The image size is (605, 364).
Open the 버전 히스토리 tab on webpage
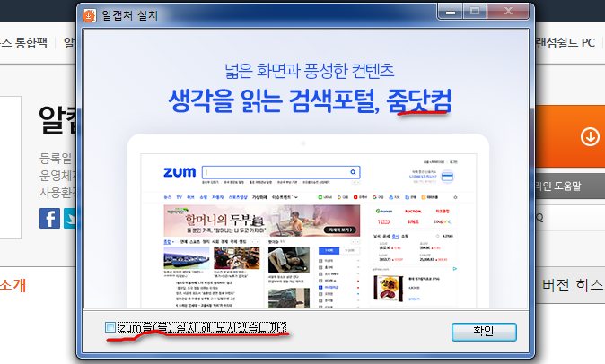pyautogui.click(x=573, y=285)
